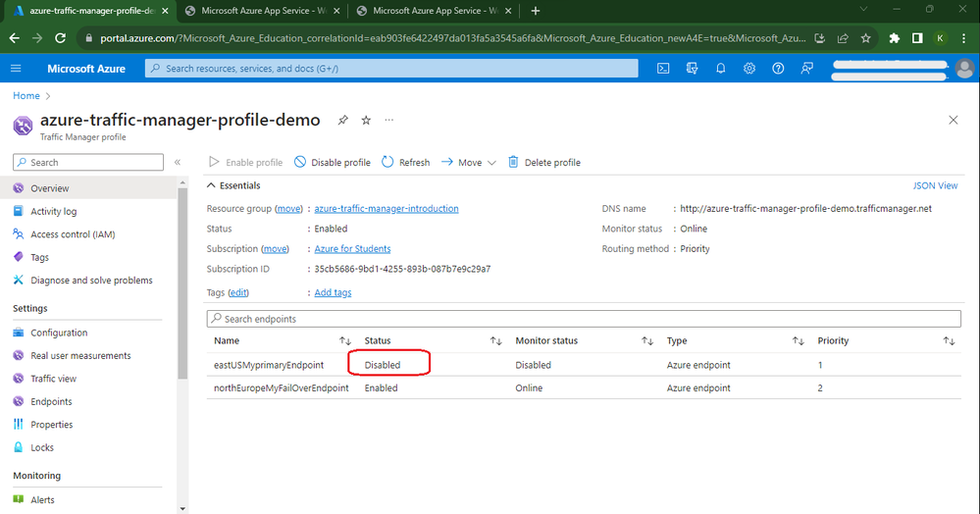Close the Traffic Manager profile blade
This screenshot has width=980, height=514.
954,120
